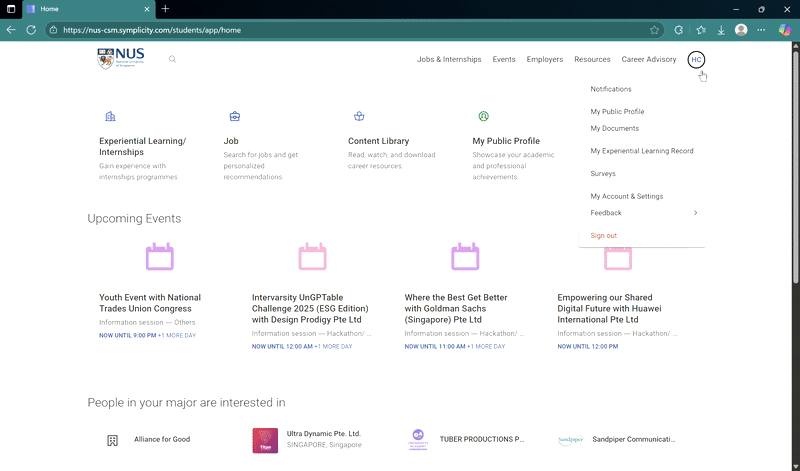
Task: Click calendar icon for Youth Event
Action: coord(160,257)
